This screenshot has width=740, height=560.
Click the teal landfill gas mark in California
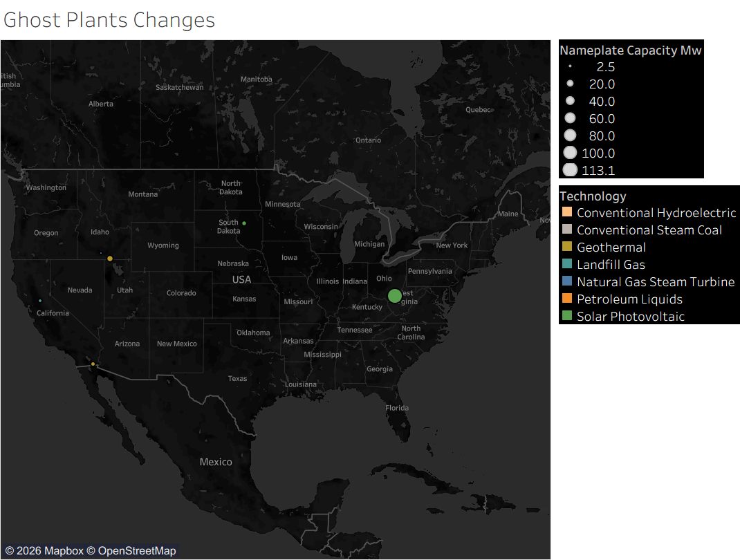pos(40,300)
